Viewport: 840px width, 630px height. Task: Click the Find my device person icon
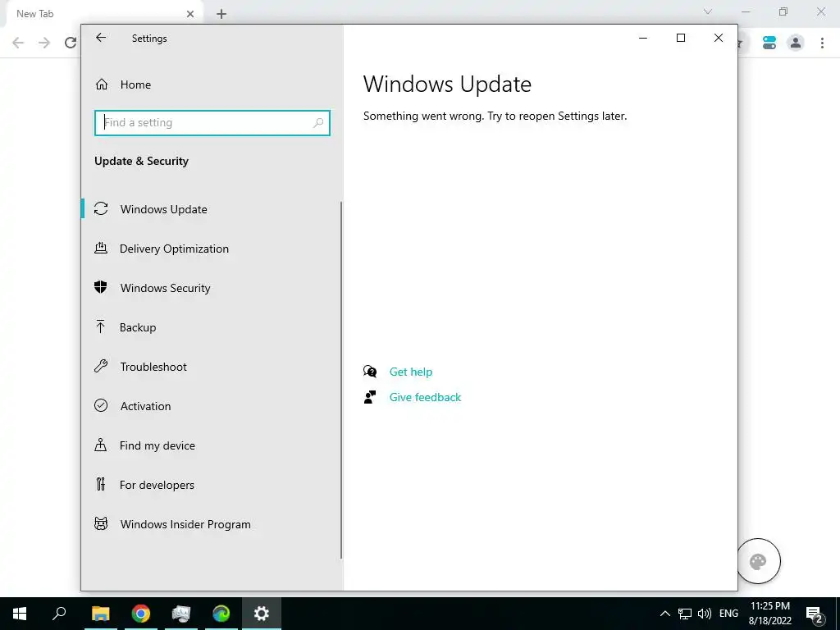(100, 445)
